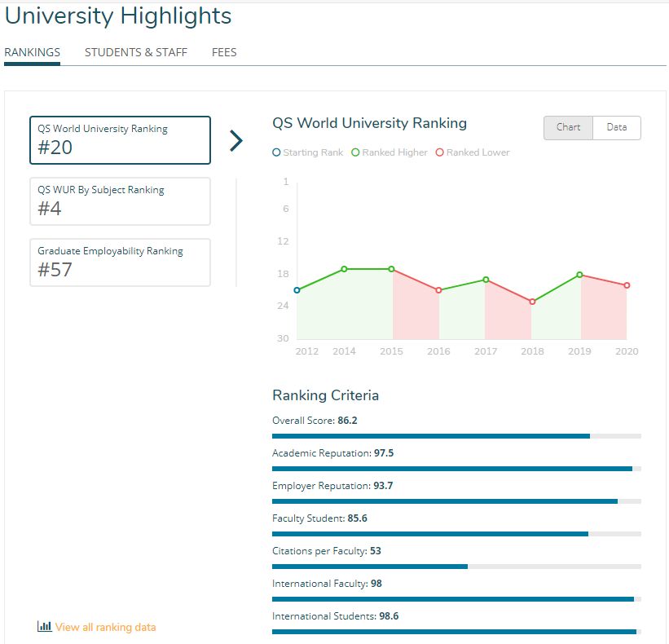Click the 2020 data point on the chart
Screen dimensions: 669x644
coord(627,285)
